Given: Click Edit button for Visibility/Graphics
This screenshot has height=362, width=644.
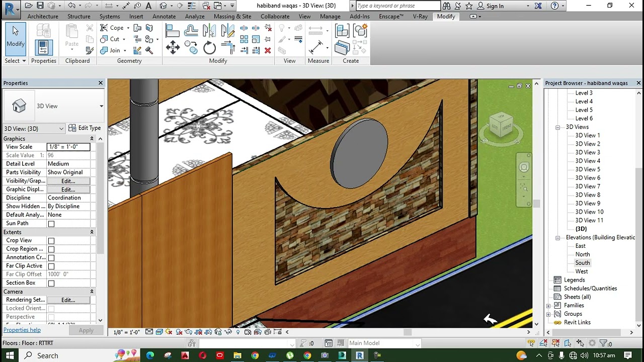Looking at the screenshot, I should (x=68, y=181).
